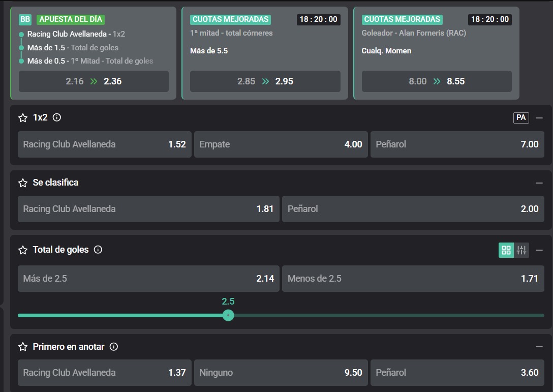Star the Total de goles market
Viewport: 553px width, 392px height.
click(23, 250)
